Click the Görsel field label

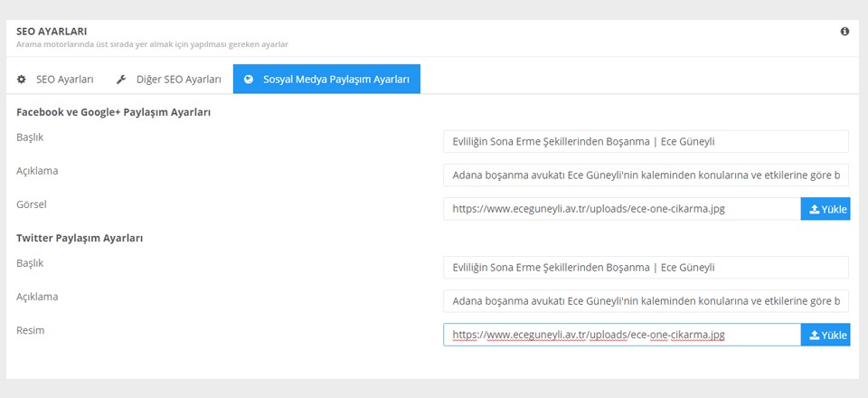click(x=32, y=204)
